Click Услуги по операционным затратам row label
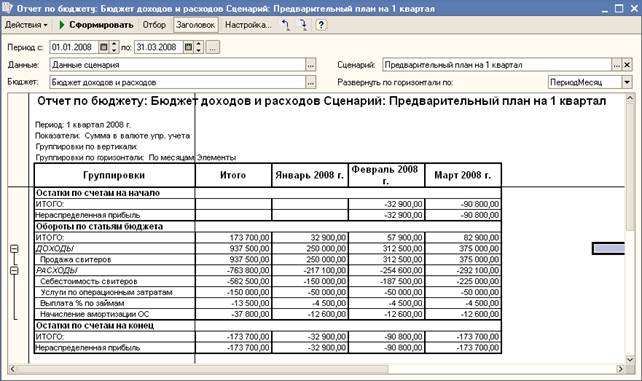The height and width of the screenshot is (381, 642). point(106,293)
